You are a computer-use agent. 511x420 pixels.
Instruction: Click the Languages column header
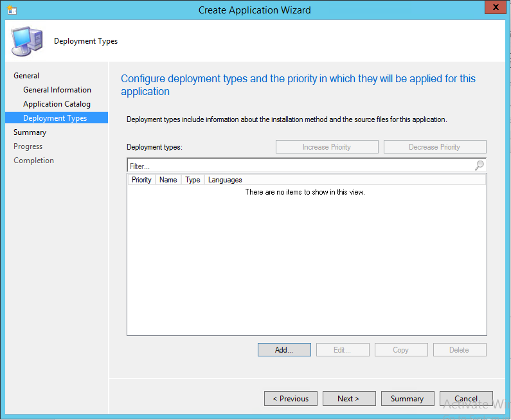(x=225, y=180)
